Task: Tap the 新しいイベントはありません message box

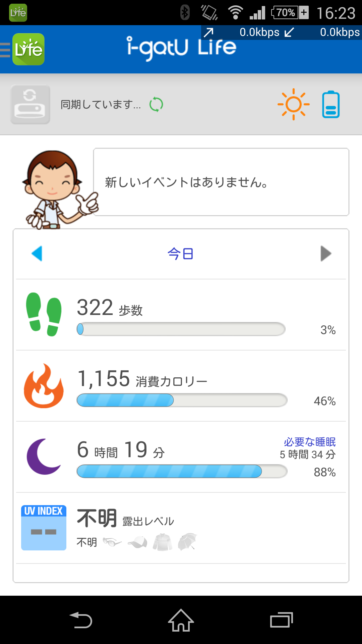Action: (221, 182)
